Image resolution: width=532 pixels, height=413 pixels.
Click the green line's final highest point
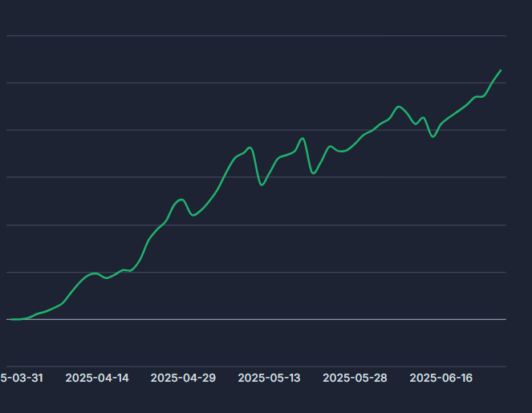point(501,71)
